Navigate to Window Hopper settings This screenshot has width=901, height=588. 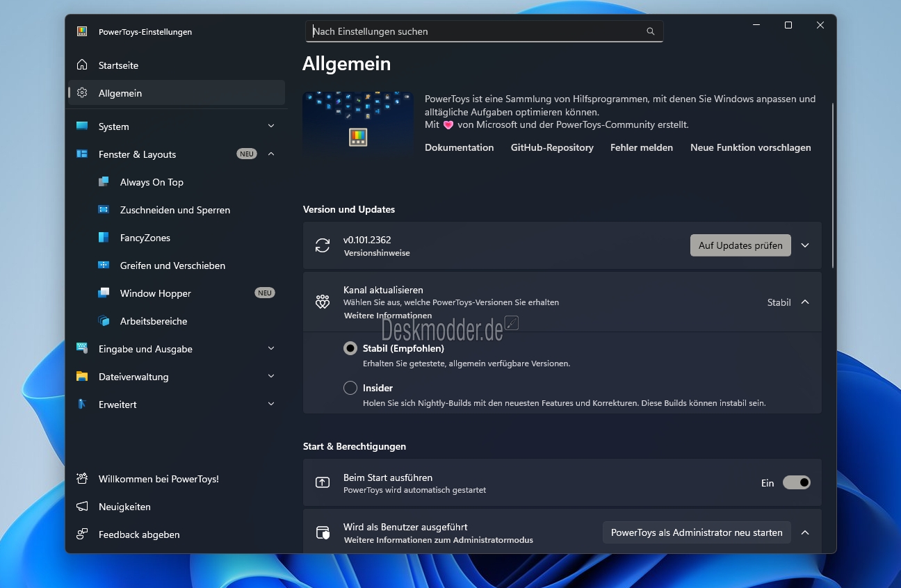point(177,293)
